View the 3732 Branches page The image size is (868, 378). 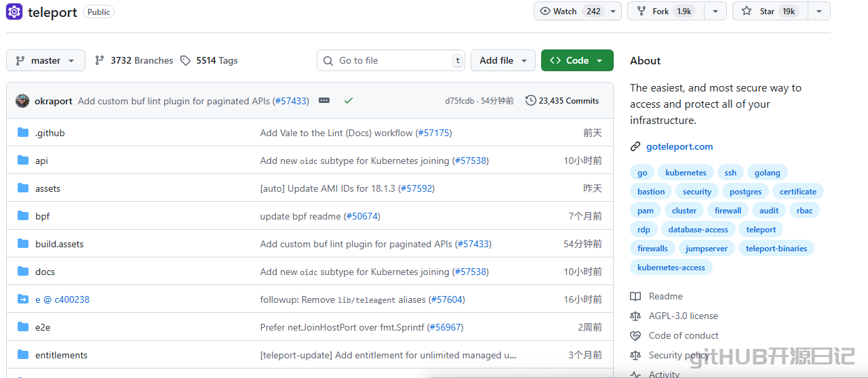click(134, 60)
